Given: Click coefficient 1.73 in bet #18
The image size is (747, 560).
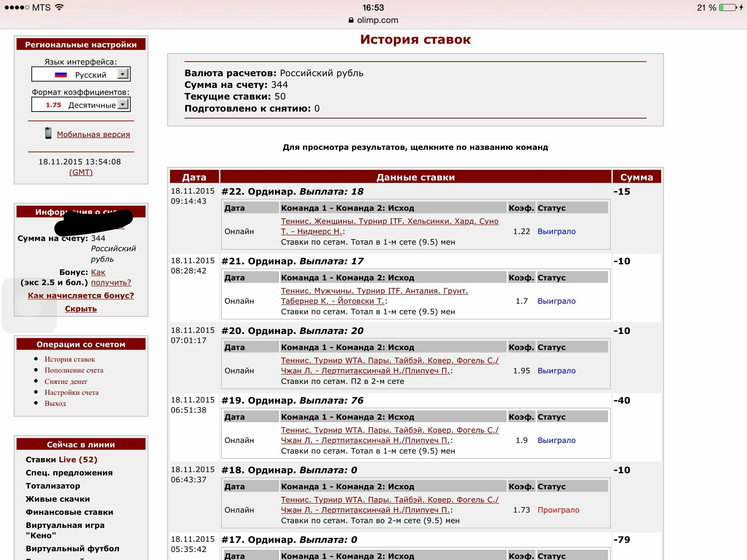Looking at the screenshot, I should click(522, 510).
